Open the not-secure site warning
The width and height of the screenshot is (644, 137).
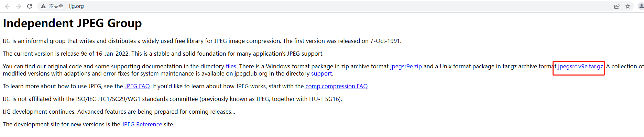[x=52, y=6]
